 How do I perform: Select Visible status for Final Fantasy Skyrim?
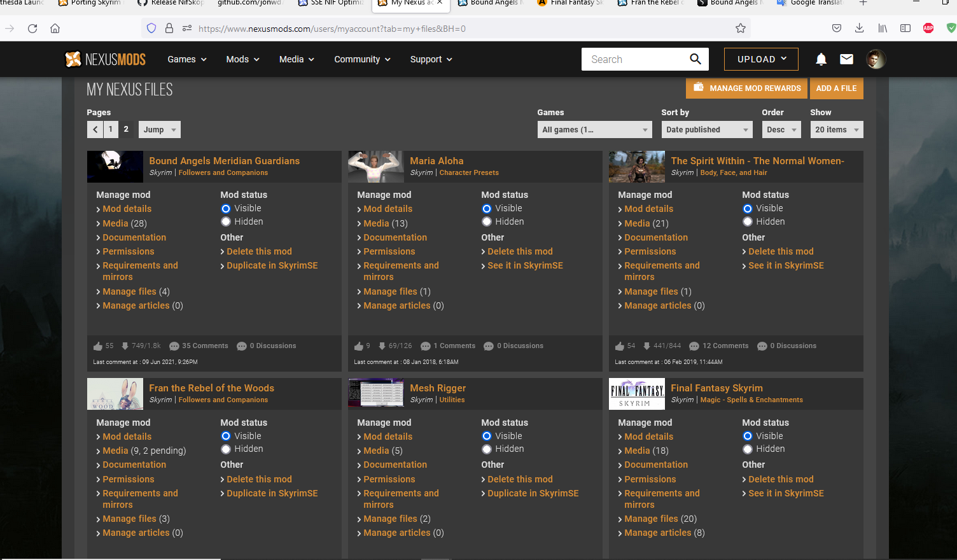coord(748,436)
